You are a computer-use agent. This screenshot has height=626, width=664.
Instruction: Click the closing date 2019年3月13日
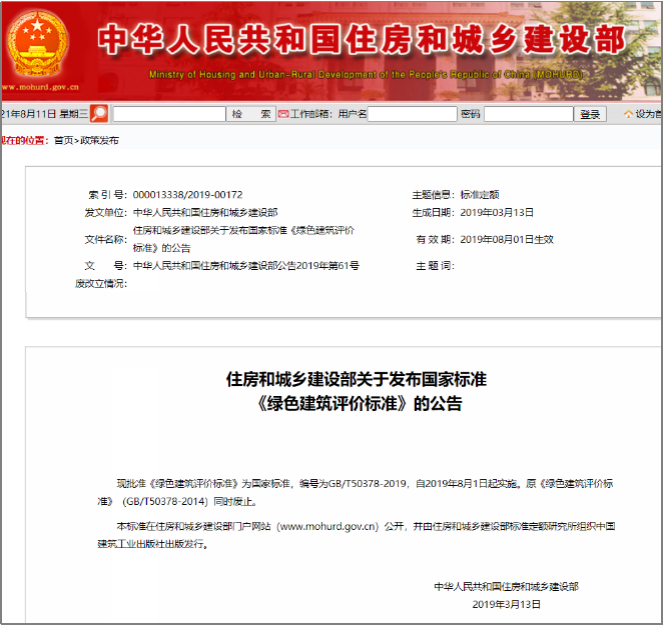coord(506,604)
